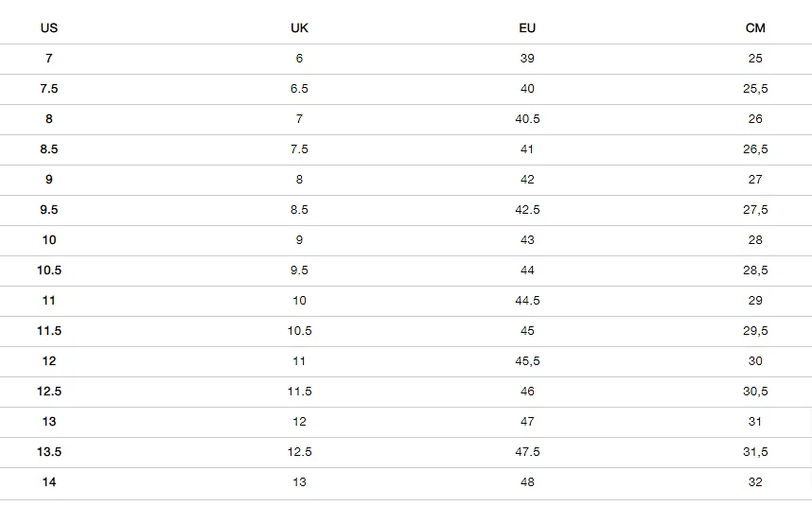
Task: Select US size 14 row label
Action: 48,482
